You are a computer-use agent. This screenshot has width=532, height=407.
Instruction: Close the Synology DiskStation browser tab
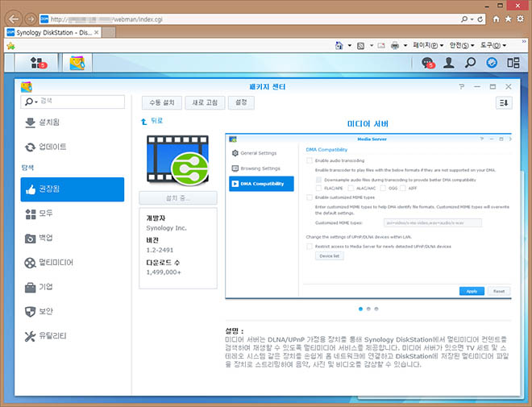[97, 32]
